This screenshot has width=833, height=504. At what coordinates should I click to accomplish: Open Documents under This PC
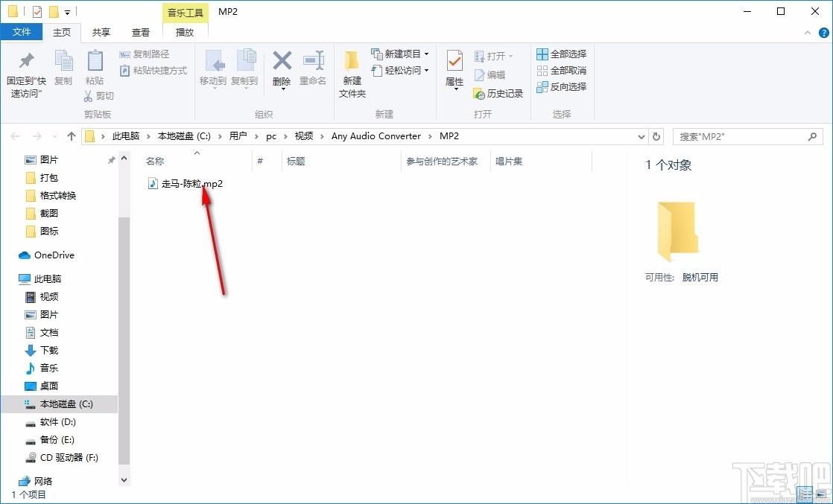(42, 333)
